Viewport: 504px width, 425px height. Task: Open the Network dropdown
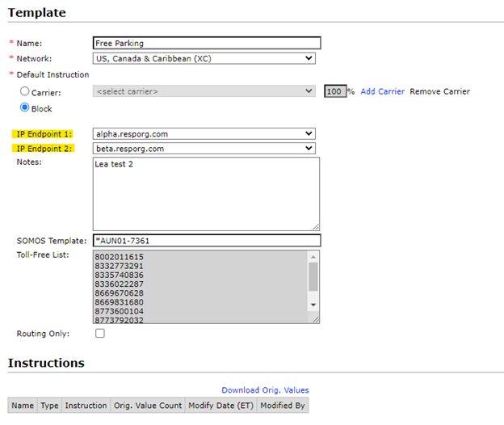(x=204, y=58)
